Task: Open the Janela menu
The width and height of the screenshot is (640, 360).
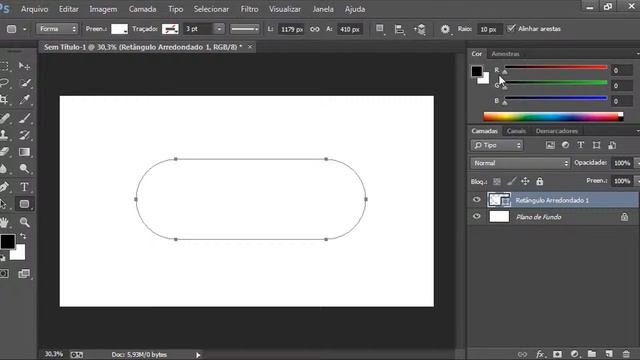Action: point(322,9)
